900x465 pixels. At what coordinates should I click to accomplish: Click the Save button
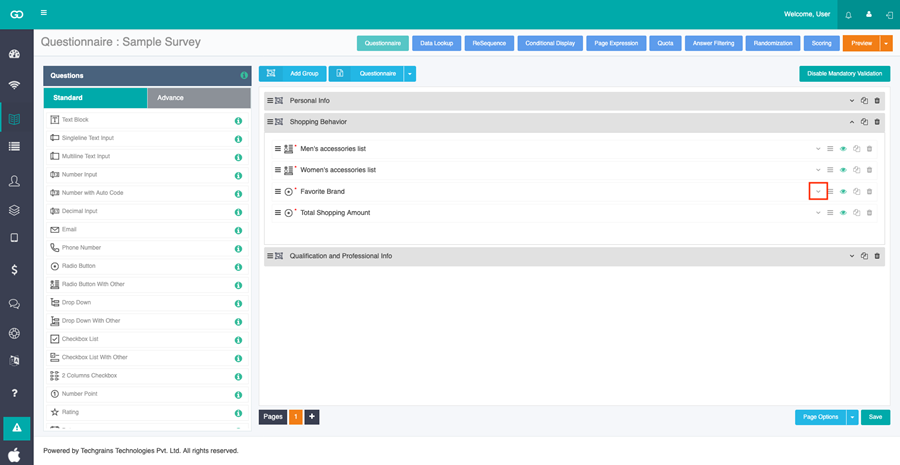tap(875, 417)
